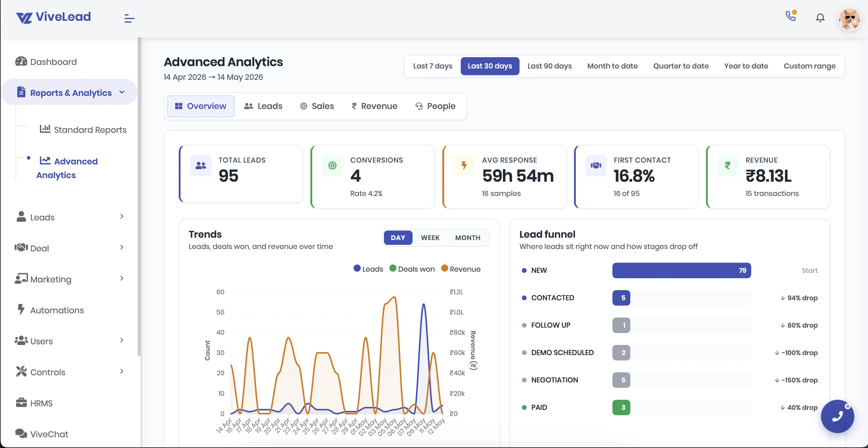Screen dimensions: 868x448
Task: Click the NEW funnel bar showing 79
Action: [x=681, y=270]
